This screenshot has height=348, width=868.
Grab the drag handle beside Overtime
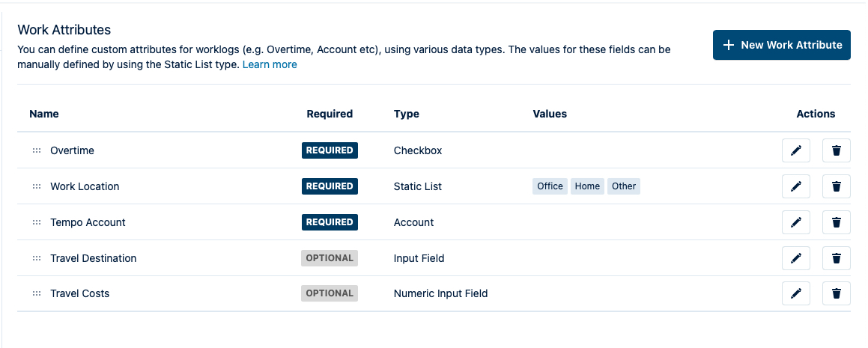pyautogui.click(x=36, y=150)
